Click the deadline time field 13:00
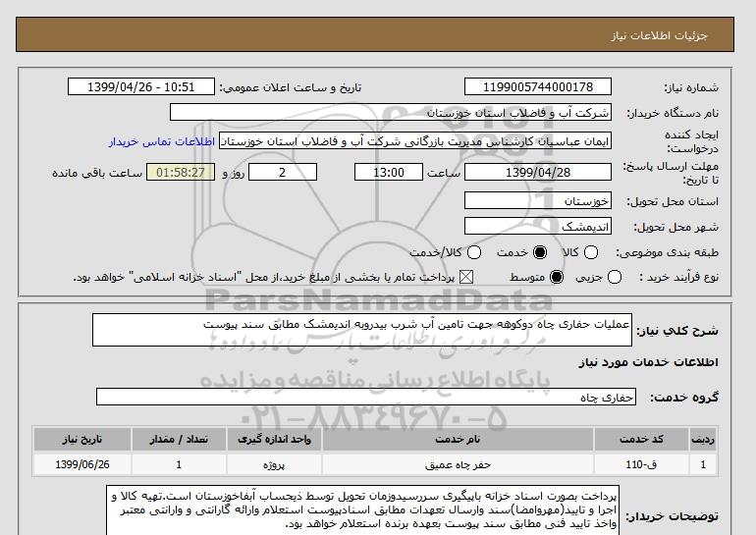 (389, 172)
